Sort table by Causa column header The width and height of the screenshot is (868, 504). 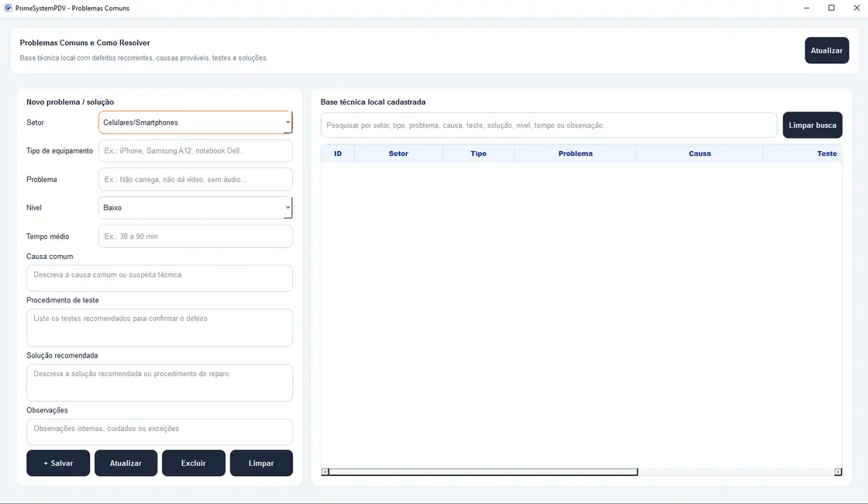700,154
